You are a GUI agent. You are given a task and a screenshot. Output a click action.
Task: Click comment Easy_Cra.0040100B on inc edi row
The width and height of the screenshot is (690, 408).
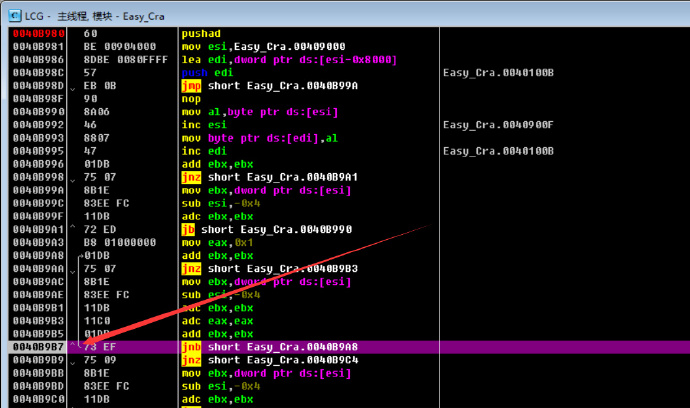pyautogui.click(x=498, y=151)
